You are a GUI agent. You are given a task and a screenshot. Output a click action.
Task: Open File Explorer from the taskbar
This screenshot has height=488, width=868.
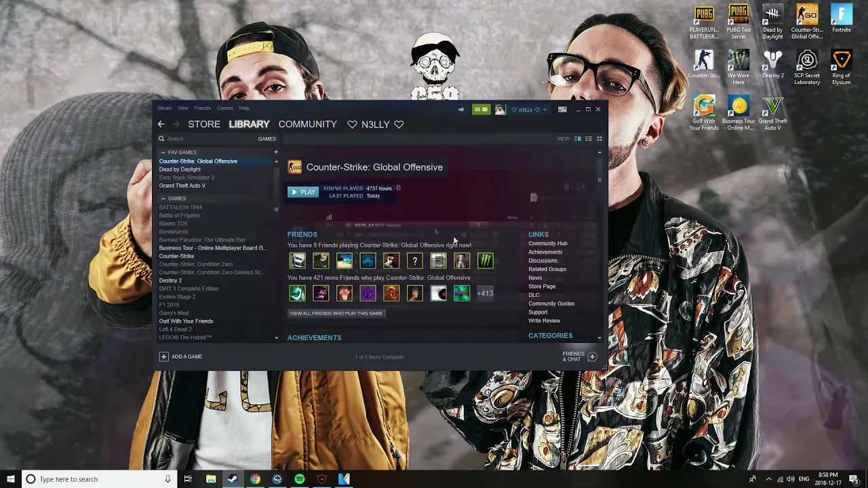tap(211, 479)
